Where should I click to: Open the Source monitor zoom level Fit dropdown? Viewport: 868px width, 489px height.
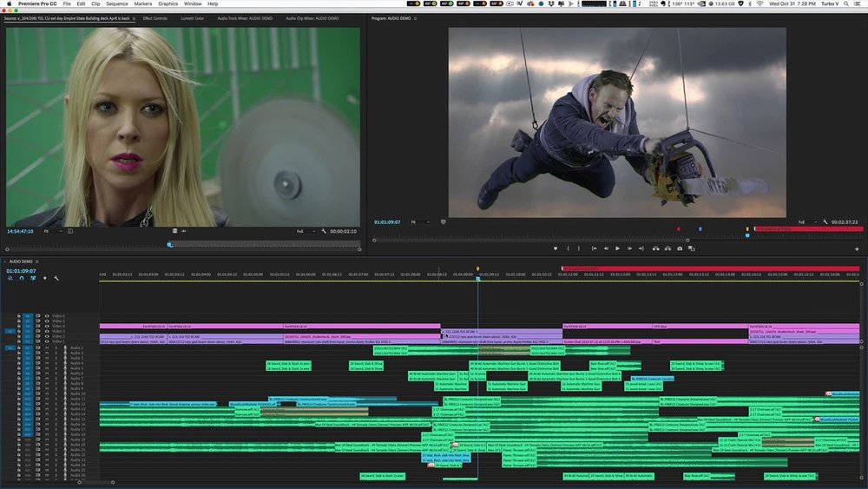53,231
